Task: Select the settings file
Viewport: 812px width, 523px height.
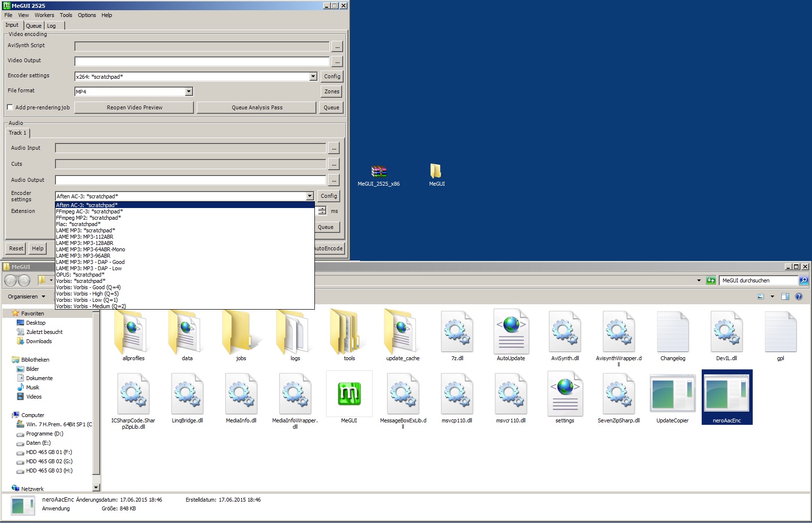Action: (x=565, y=397)
